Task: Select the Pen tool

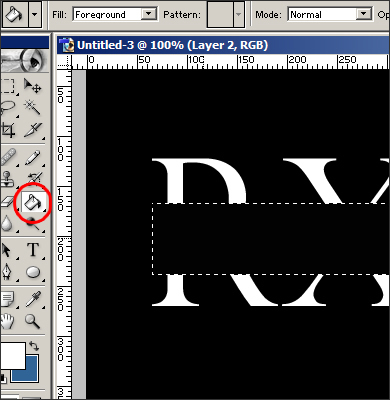Action: pos(7,272)
